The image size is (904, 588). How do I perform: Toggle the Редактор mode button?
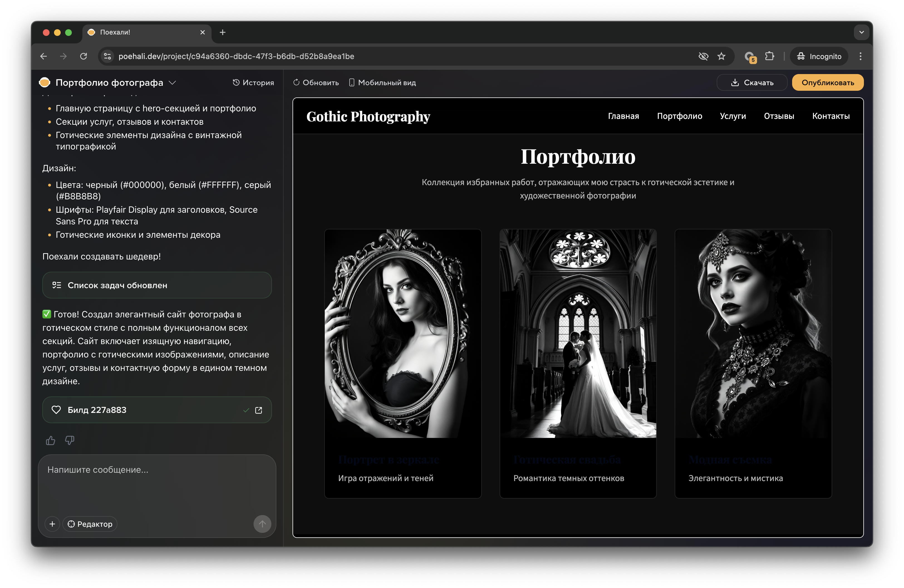pos(90,524)
